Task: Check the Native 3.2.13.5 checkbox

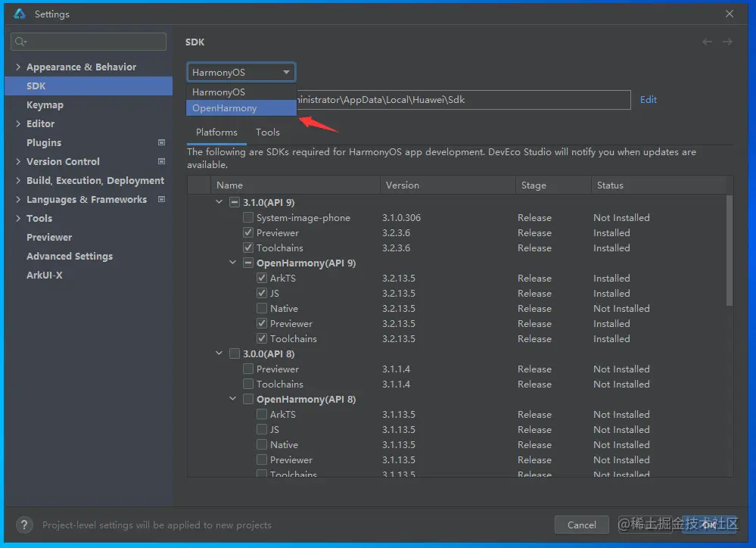Action: pyautogui.click(x=262, y=308)
